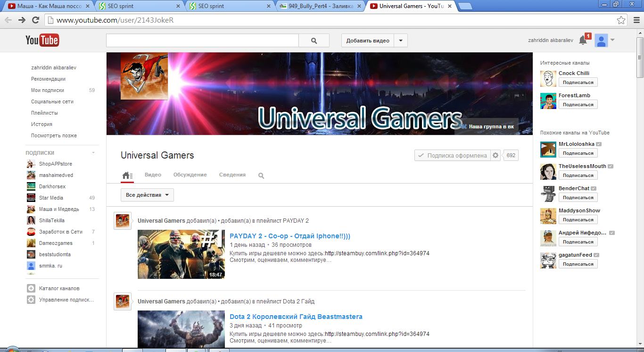Image resolution: width=644 pixels, height=352 pixels.
Task: Open Посмотреть позже in sidebar
Action: point(54,135)
